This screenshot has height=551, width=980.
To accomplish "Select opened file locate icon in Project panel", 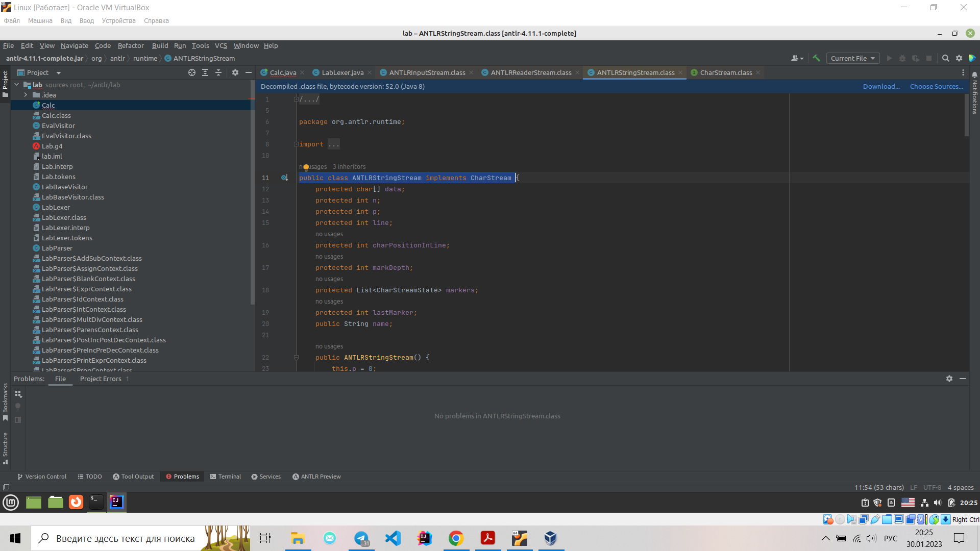I will click(192, 72).
